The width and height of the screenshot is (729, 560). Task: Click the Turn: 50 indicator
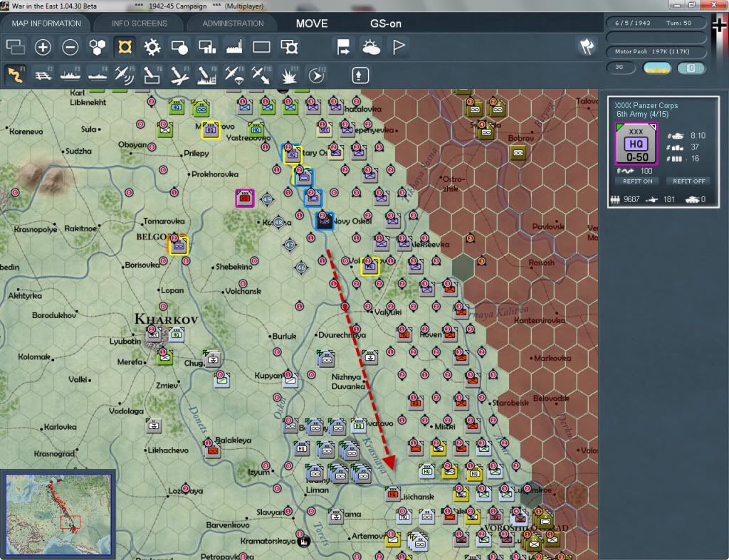(x=678, y=23)
